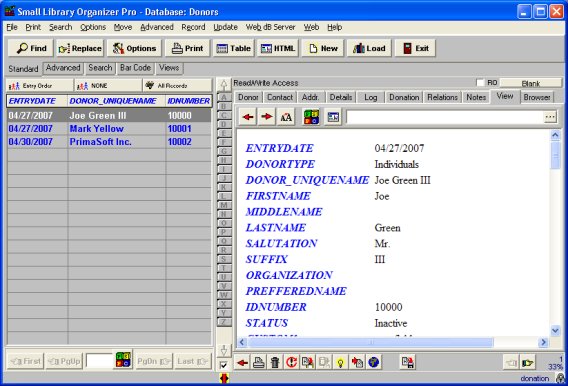Switch to the Donation tab
The width and height of the screenshot is (568, 386).
coord(404,97)
